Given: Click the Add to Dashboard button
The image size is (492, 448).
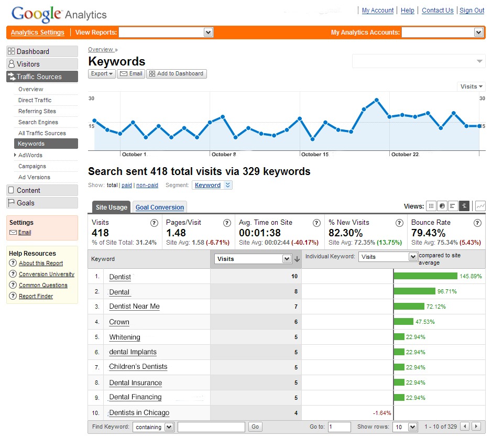Looking at the screenshot, I should click(177, 74).
